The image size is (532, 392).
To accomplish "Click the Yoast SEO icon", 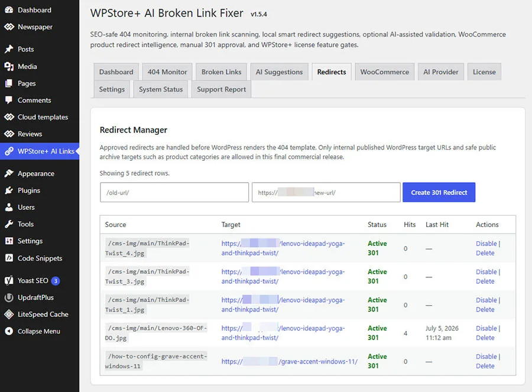I will pyautogui.click(x=9, y=280).
